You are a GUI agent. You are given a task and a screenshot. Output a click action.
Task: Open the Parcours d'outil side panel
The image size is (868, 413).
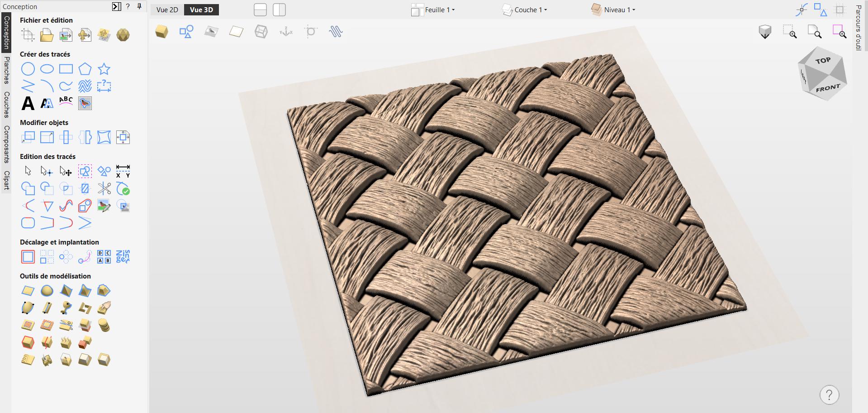click(858, 27)
